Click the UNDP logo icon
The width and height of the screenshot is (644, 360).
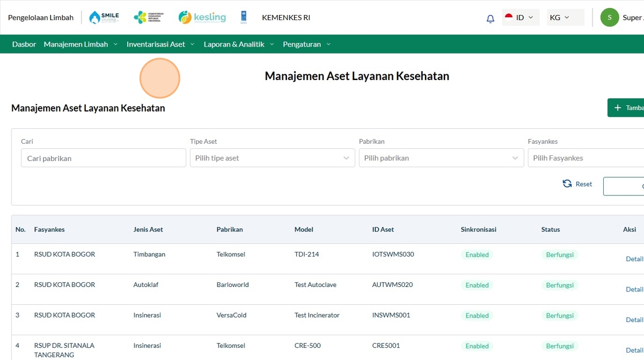tap(244, 17)
